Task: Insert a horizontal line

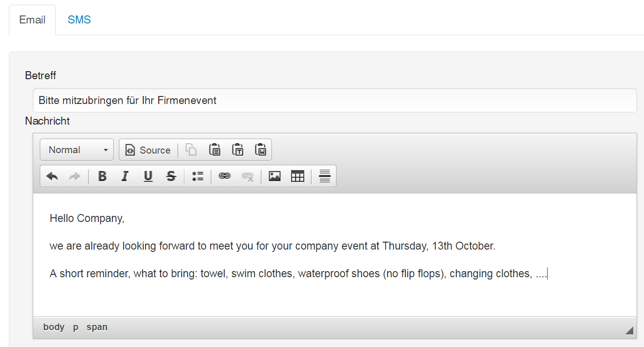Action: pyautogui.click(x=325, y=177)
